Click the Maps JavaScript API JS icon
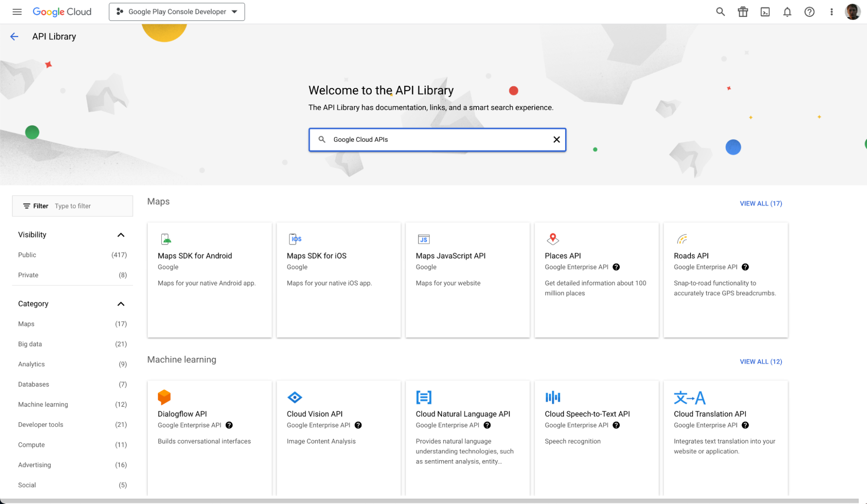Screen dimensions: 867x504 click(423, 239)
